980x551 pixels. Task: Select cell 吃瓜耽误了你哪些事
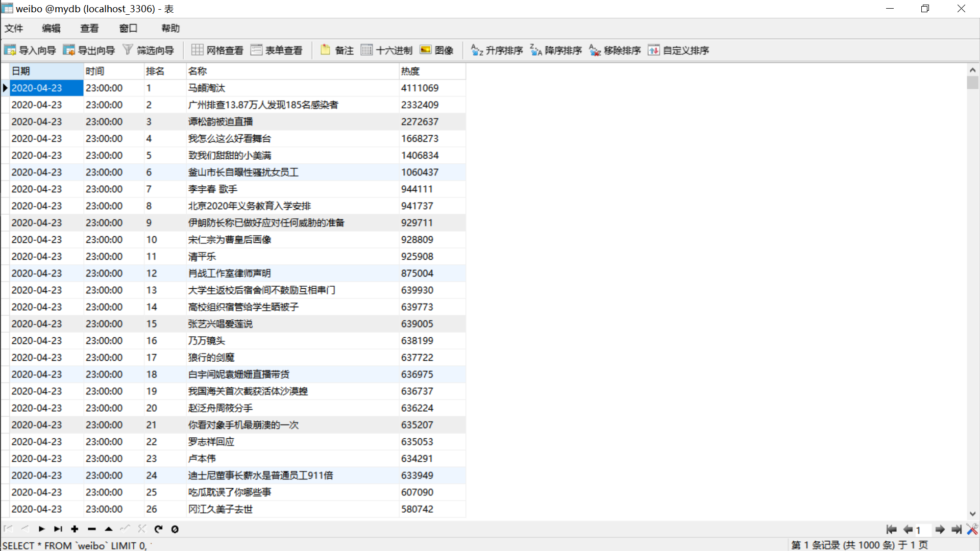[292, 492]
